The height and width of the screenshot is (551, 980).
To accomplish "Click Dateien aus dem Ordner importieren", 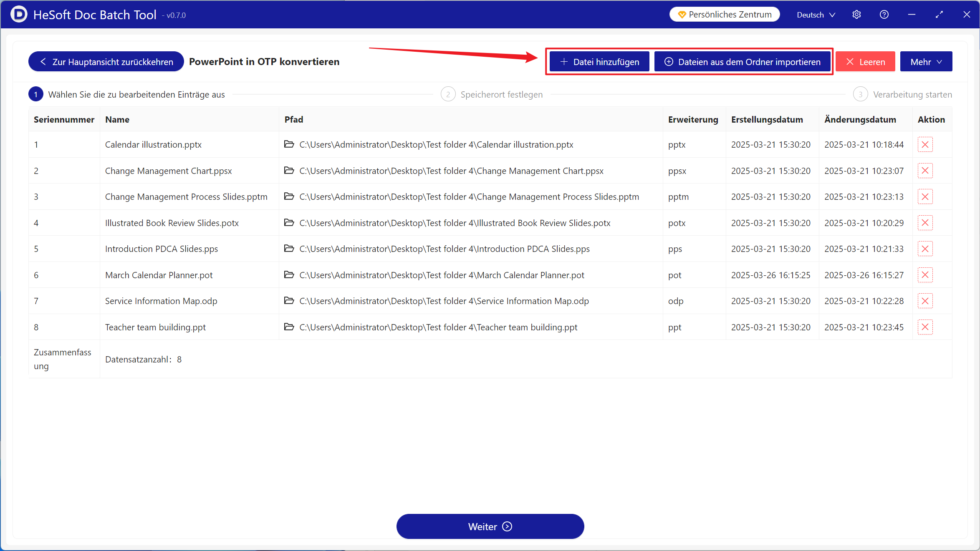I will pyautogui.click(x=742, y=62).
